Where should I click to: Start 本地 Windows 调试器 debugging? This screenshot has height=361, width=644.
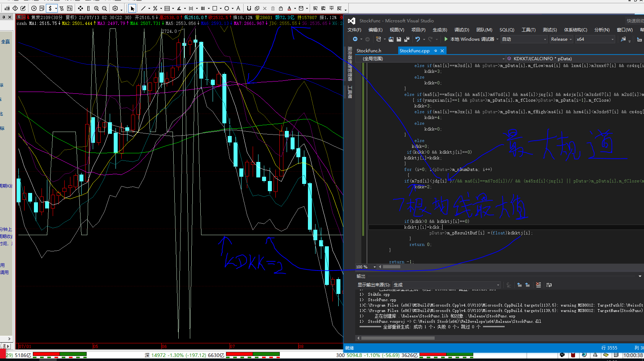click(469, 39)
